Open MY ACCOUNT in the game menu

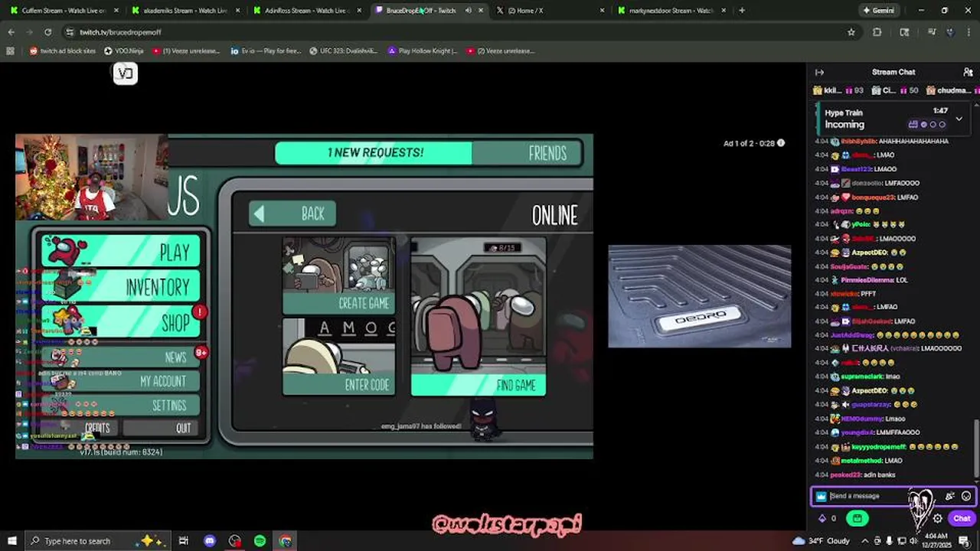click(x=121, y=381)
